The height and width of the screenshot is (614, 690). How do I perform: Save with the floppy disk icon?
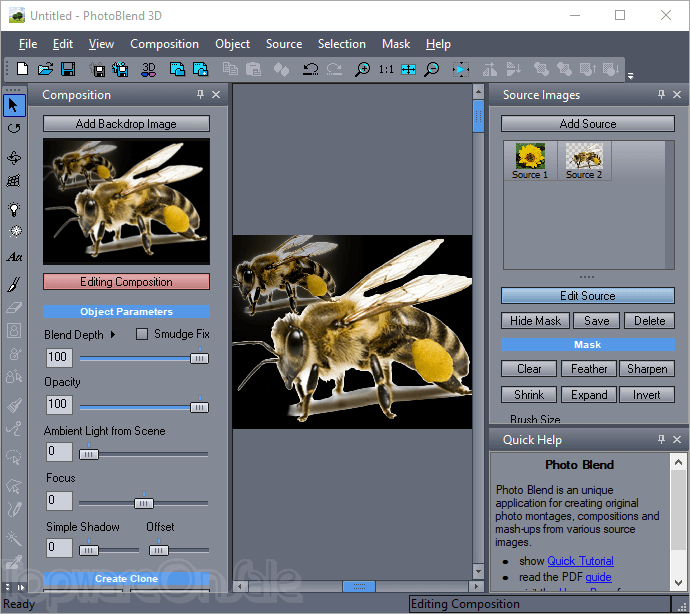point(68,69)
